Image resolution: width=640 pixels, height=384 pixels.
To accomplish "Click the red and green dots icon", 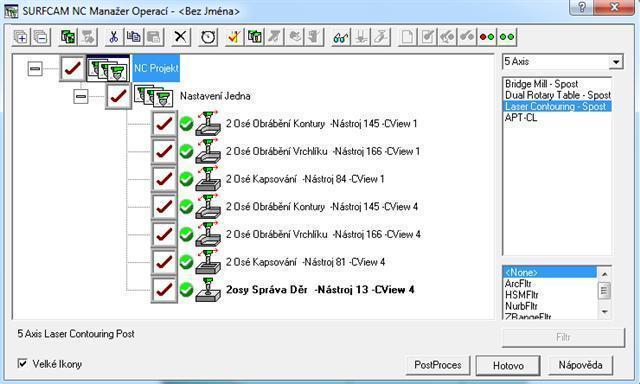I will tap(487, 37).
